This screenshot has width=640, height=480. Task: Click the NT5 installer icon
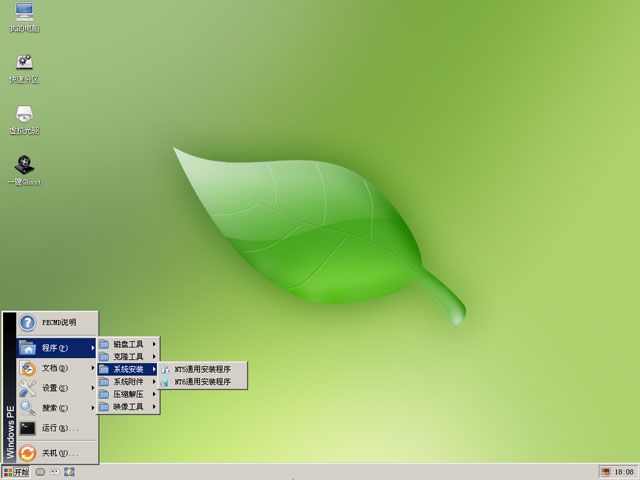(165, 369)
